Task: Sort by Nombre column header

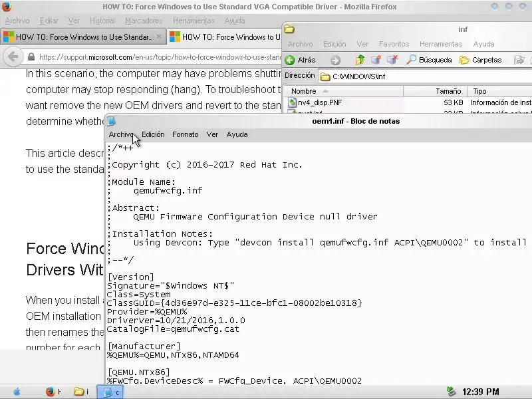Action: coord(343,91)
